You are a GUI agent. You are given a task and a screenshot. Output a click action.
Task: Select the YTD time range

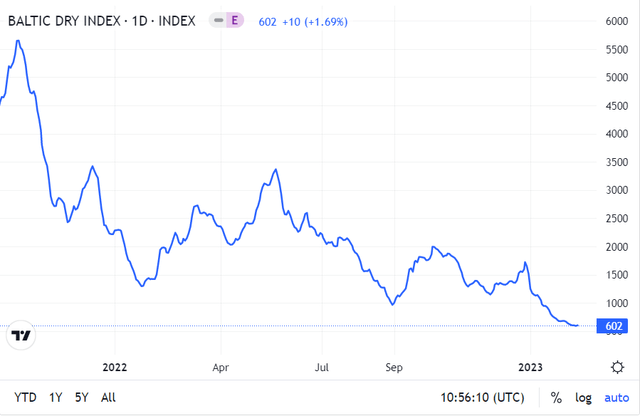coord(25,397)
